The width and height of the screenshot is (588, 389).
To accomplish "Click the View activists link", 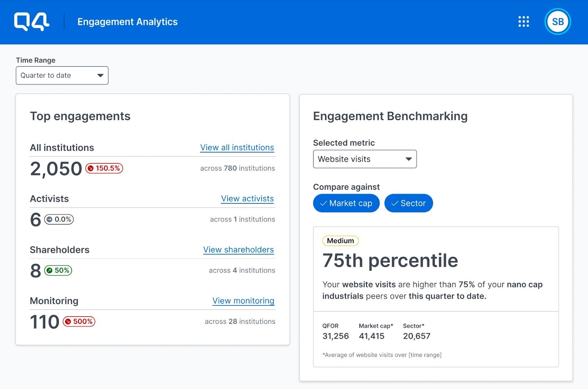I will [247, 199].
